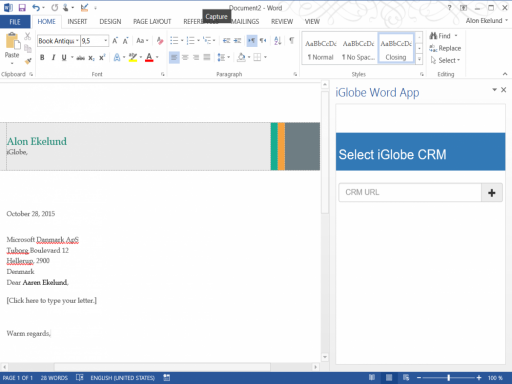Image resolution: width=512 pixels, height=384 pixels.
Task: Toggle Align Left paragraph alignment
Action: 174,57
